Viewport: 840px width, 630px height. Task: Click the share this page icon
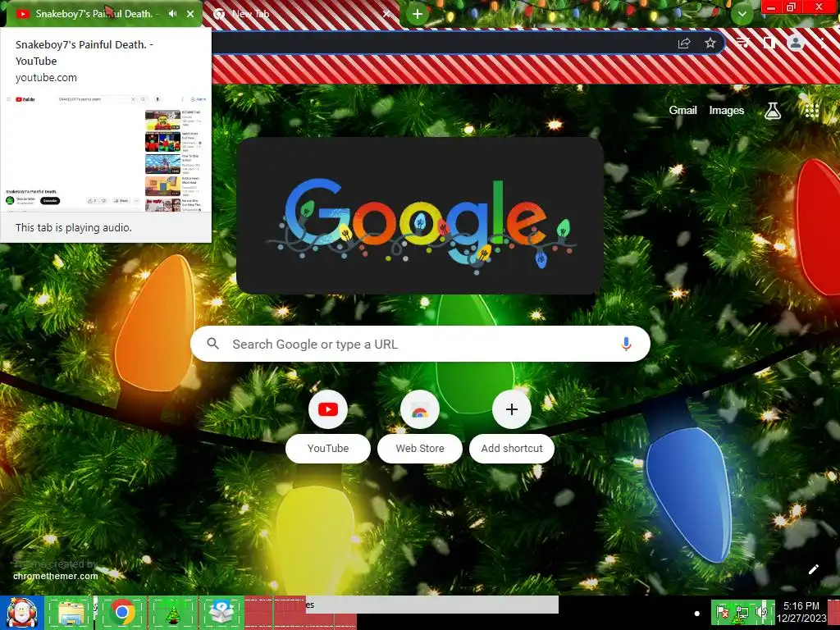684,43
